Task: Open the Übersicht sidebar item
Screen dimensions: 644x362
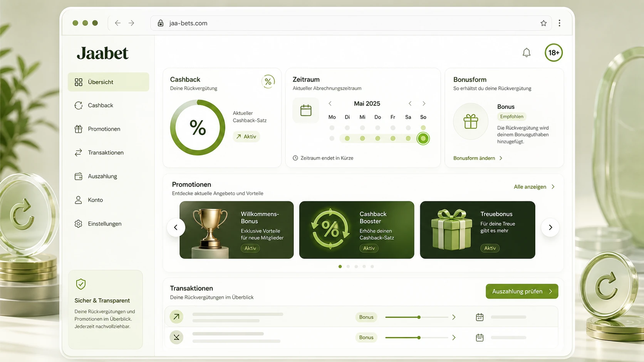Action: click(108, 82)
